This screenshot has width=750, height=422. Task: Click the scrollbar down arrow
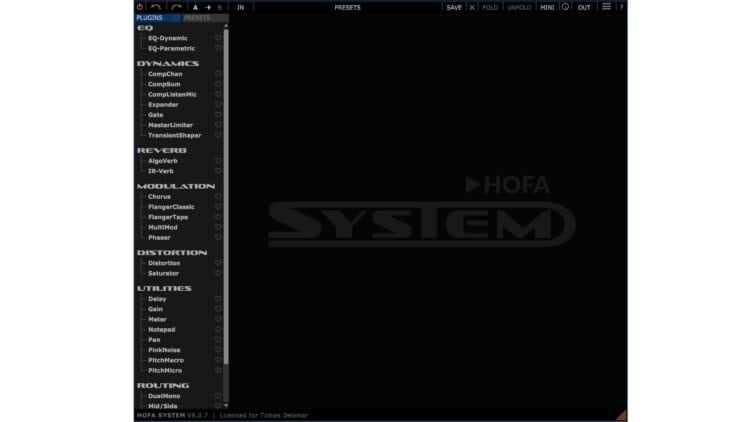point(226,406)
